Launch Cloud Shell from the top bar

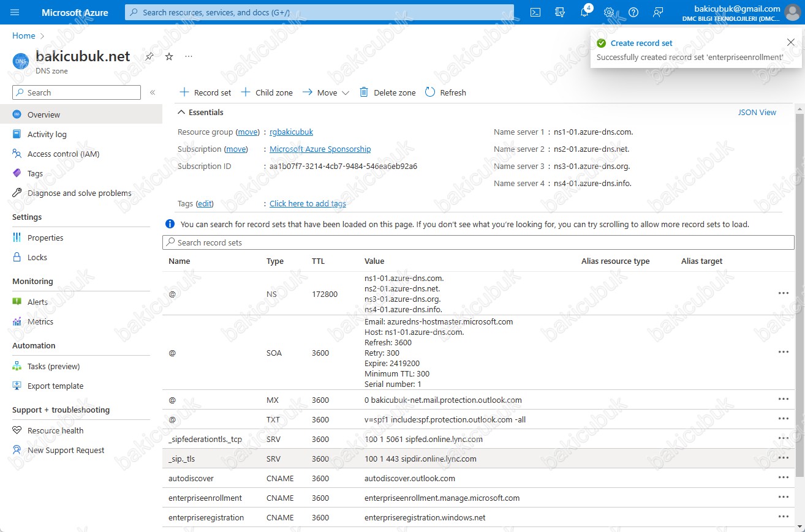[x=535, y=12]
